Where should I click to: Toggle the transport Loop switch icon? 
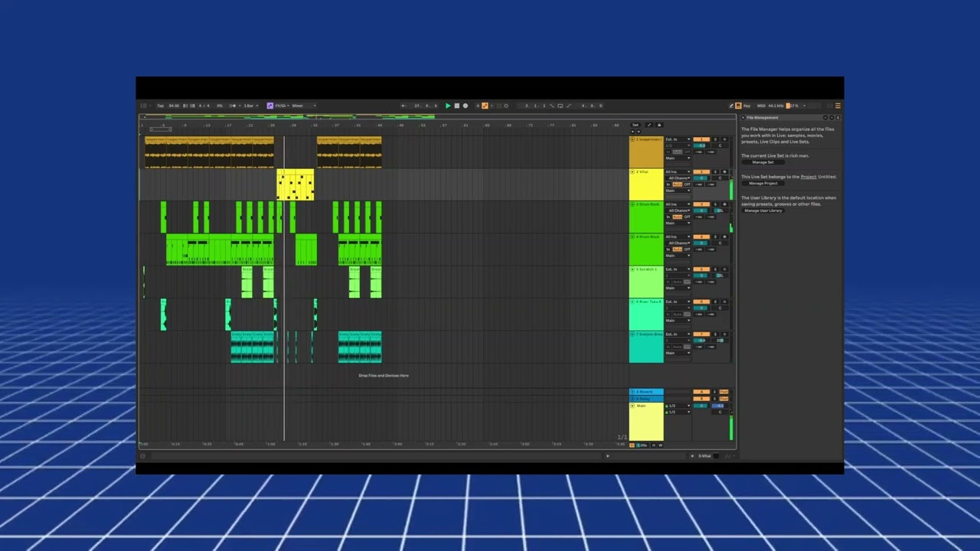click(x=560, y=106)
